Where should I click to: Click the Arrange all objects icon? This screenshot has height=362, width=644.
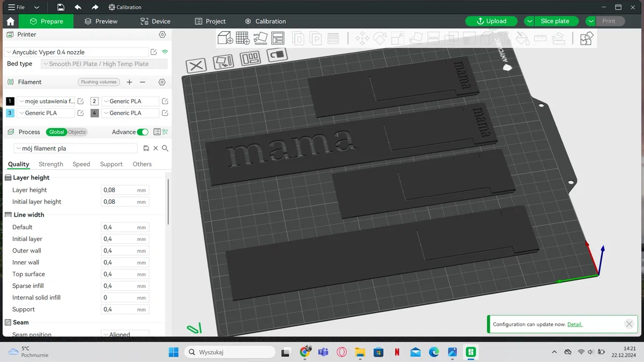[x=278, y=38]
